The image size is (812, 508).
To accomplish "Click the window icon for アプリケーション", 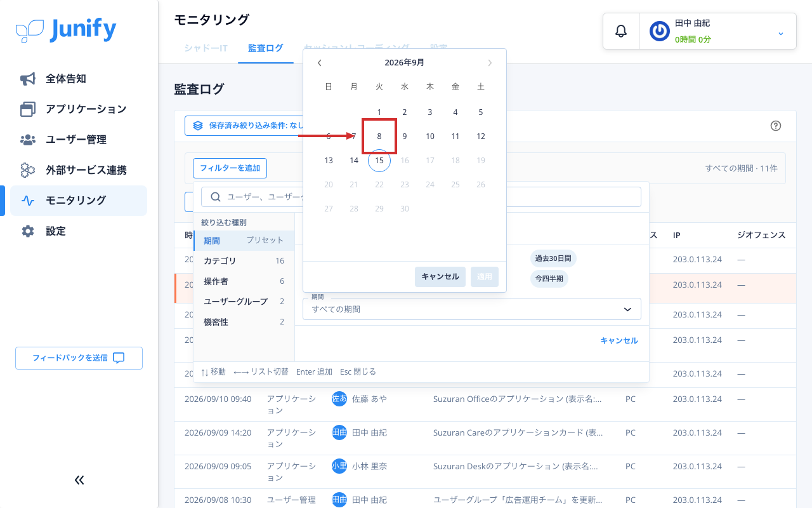I will pos(28,109).
